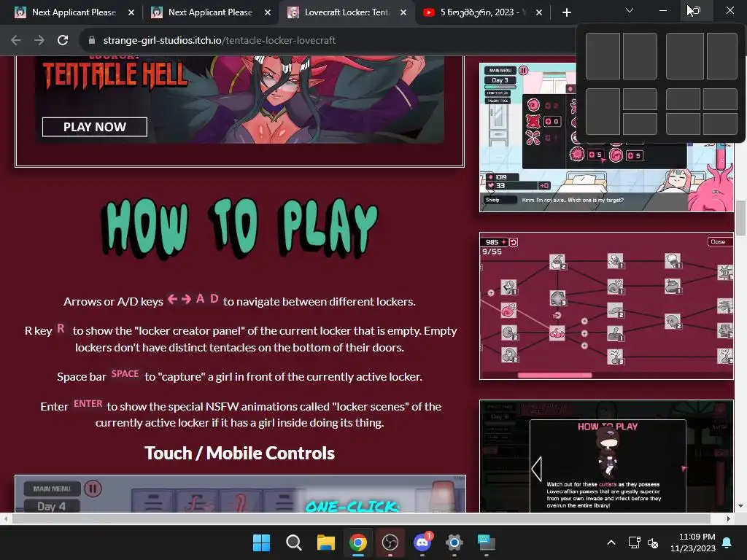Viewport: 747px width, 560px height.
Task: Click the PLAY NOW button
Action: point(95,127)
